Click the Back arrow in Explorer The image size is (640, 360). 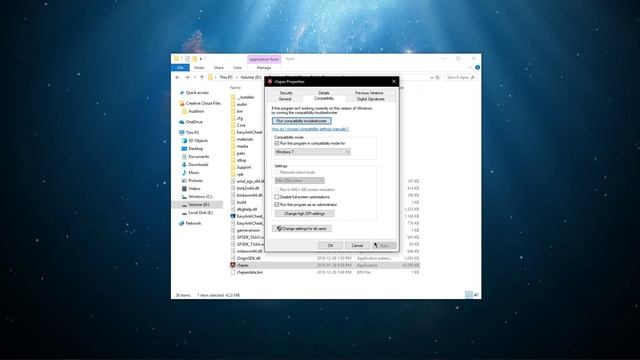point(178,77)
